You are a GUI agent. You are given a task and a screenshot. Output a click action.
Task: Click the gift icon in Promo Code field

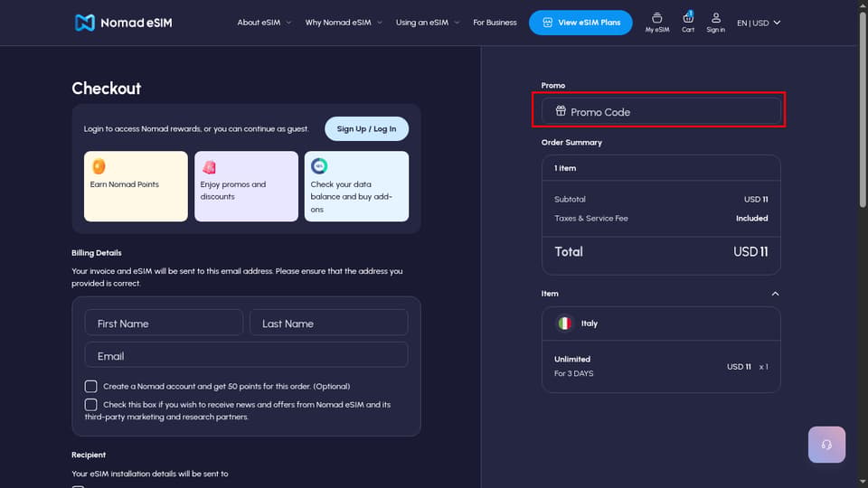[x=561, y=110]
